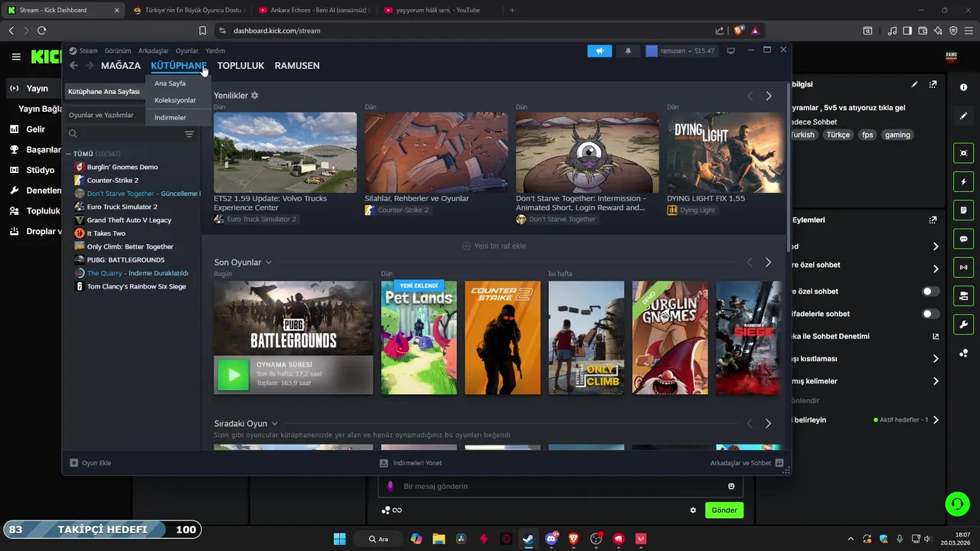Open Kick chat settings gear
This screenshot has height=551, width=980.
[693, 510]
